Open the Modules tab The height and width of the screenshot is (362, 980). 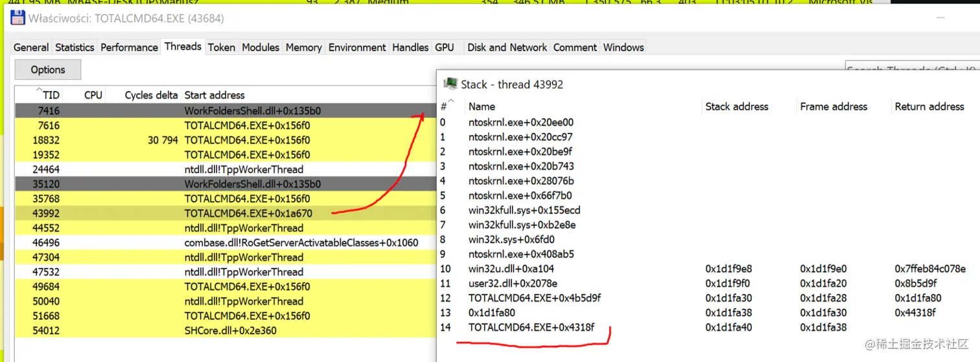(261, 47)
